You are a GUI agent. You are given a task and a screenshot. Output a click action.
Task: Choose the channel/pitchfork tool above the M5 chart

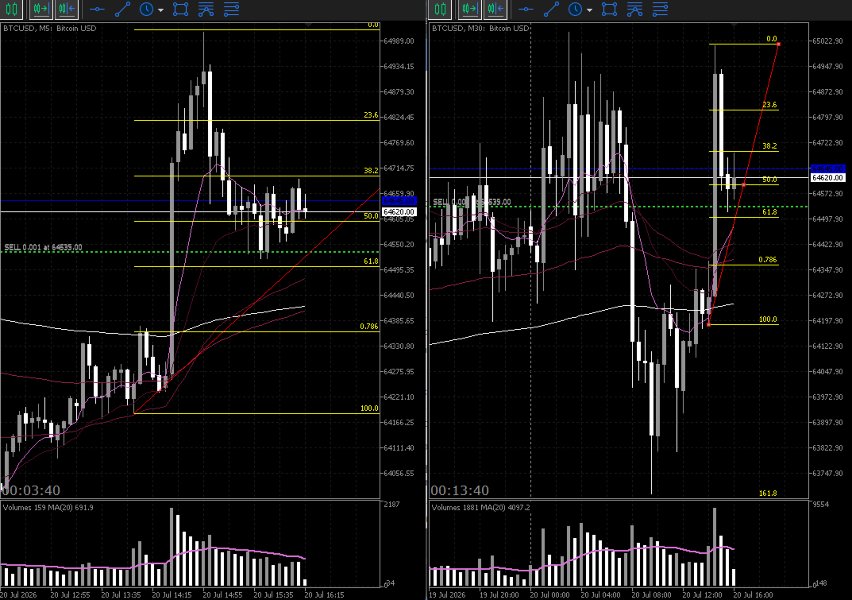(x=206, y=9)
